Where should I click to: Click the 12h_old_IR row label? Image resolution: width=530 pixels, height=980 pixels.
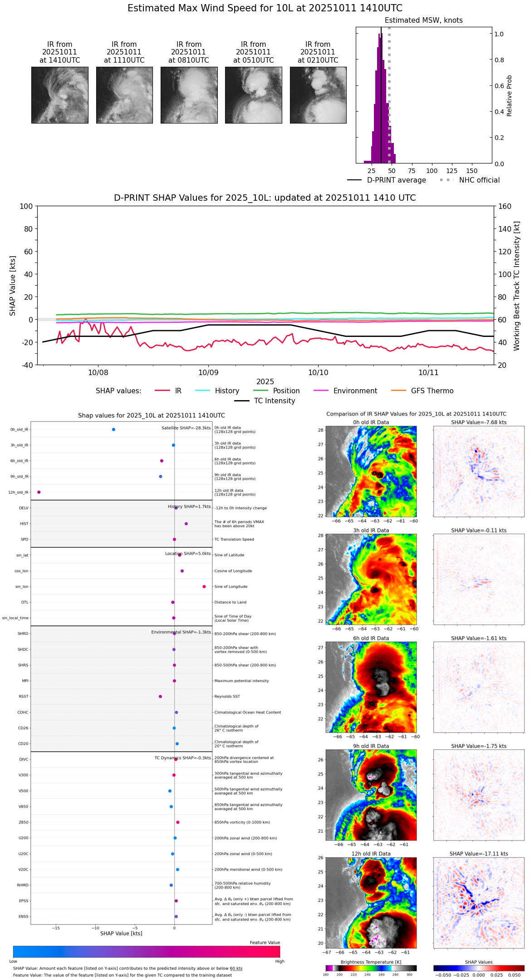[x=18, y=492]
